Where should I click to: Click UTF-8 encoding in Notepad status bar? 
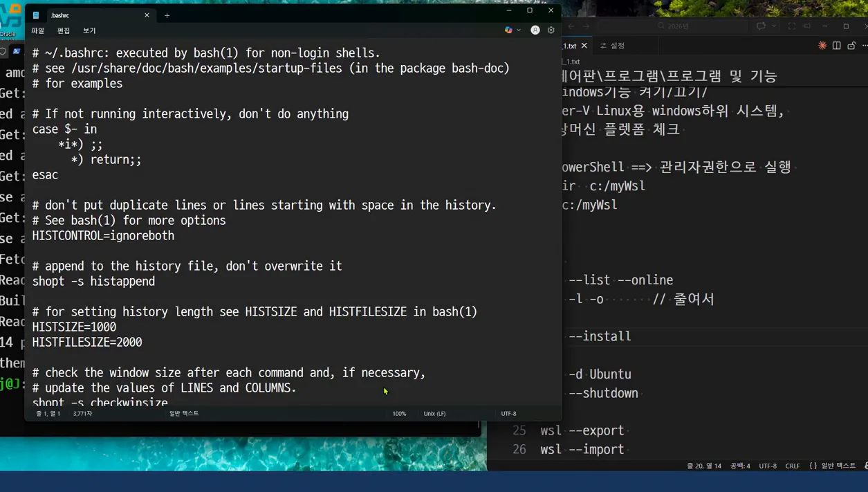(x=508, y=414)
